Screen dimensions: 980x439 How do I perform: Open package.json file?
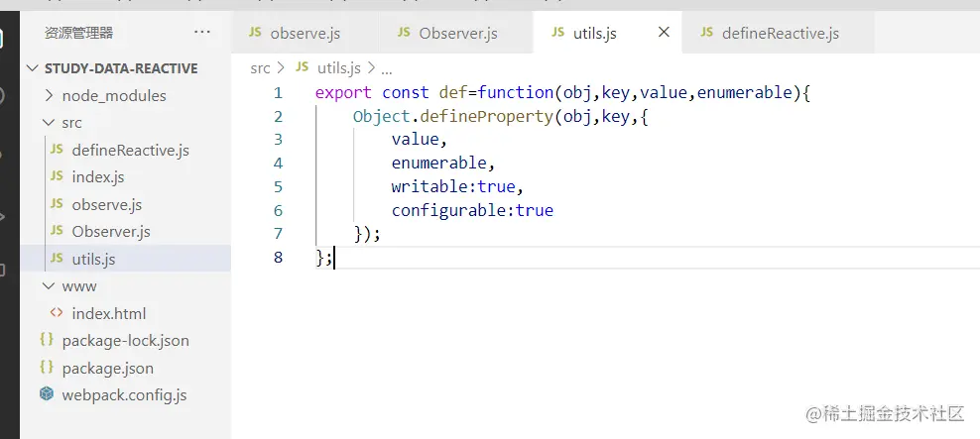(x=107, y=368)
